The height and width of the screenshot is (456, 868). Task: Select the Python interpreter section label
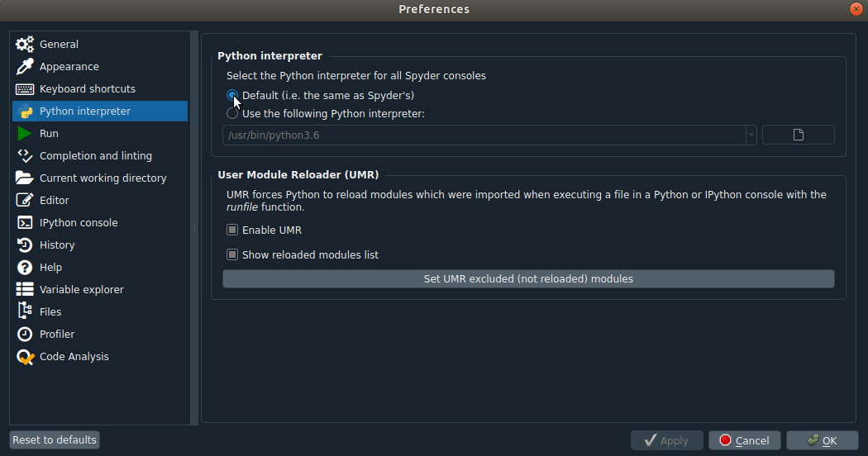pyautogui.click(x=84, y=112)
